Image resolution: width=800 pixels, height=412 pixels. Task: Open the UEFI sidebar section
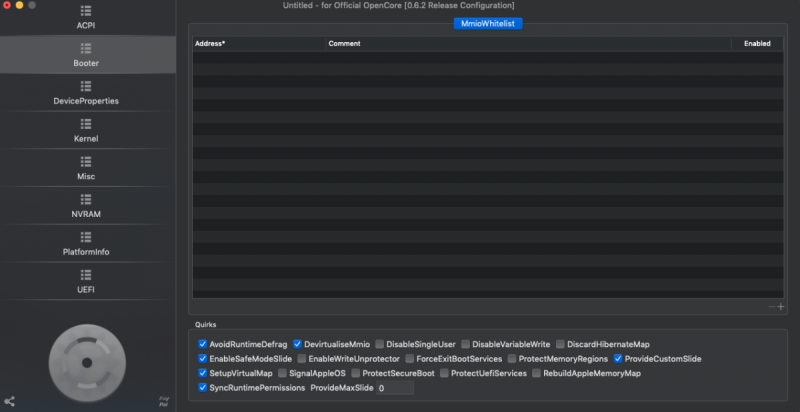click(86, 281)
